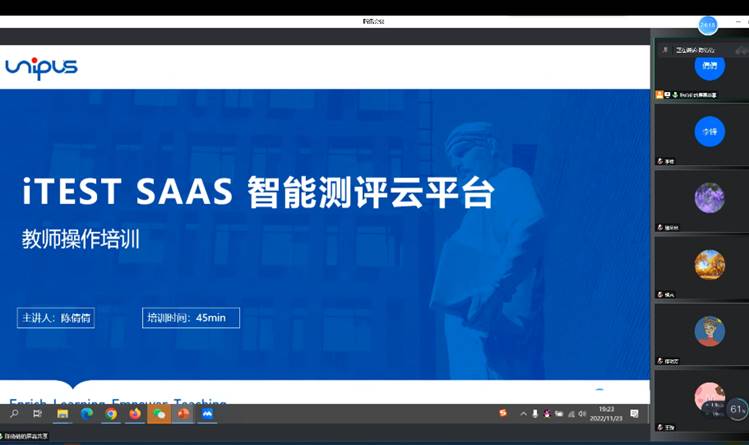Screen dimensions: 749x445
Task: Open the notification center icon
Action: [x=634, y=413]
